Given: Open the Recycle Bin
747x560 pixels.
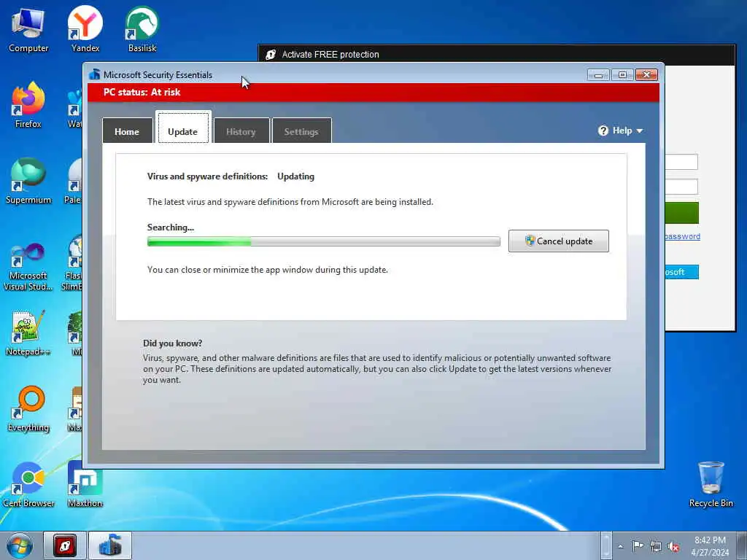Looking at the screenshot, I should click(711, 485).
